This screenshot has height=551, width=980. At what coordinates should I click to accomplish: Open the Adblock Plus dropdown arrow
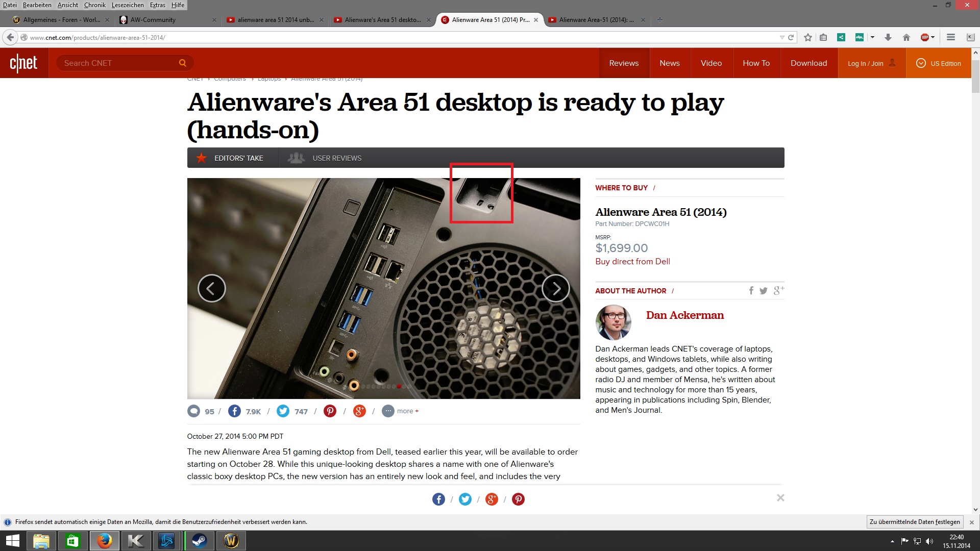click(933, 37)
